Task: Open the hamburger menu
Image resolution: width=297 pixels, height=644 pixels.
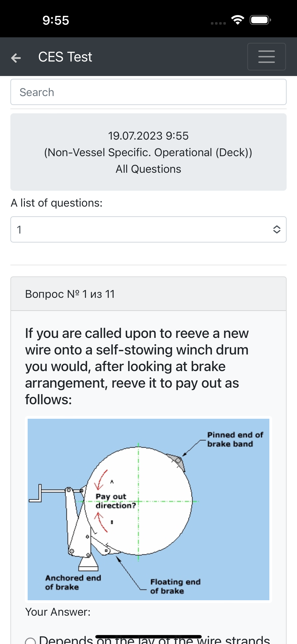Action: (x=267, y=57)
